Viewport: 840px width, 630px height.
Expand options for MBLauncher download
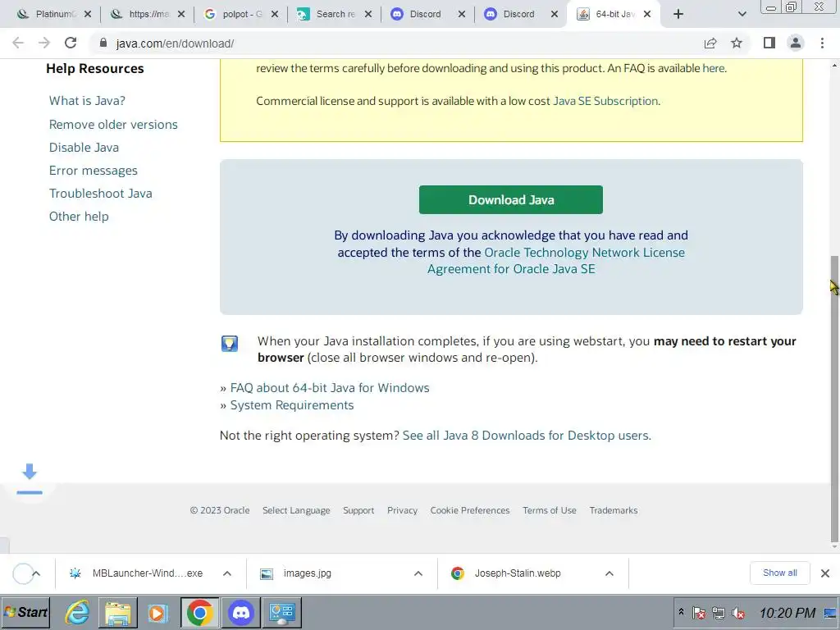(x=227, y=573)
